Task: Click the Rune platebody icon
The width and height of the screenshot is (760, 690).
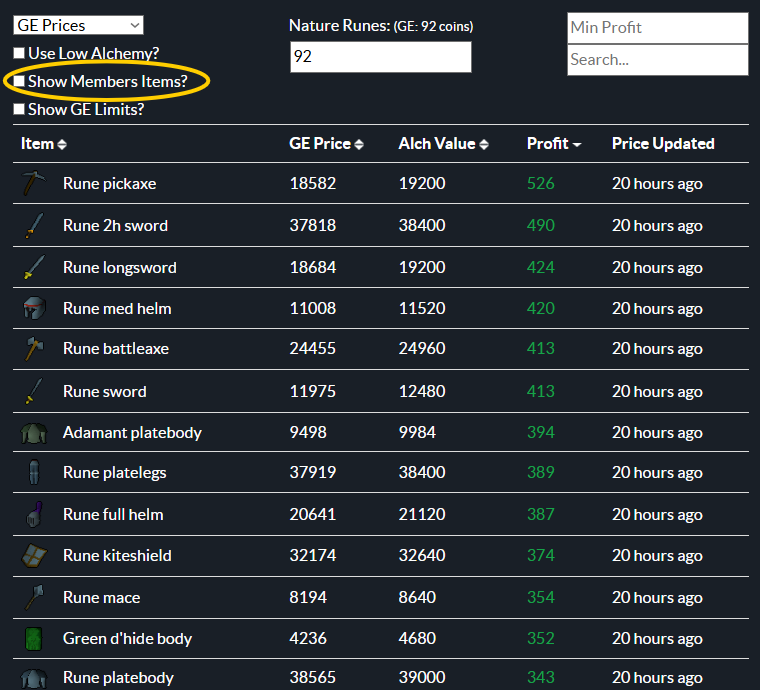Action: click(x=34, y=678)
